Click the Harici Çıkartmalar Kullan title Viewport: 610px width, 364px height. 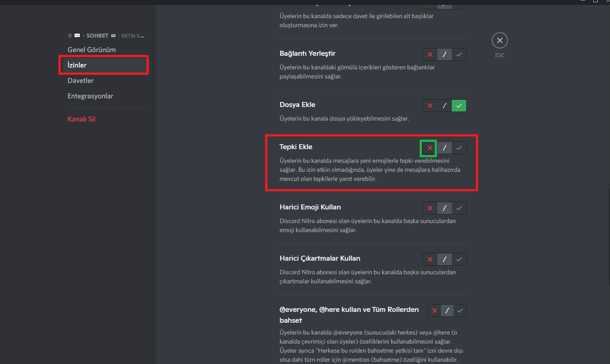(x=320, y=258)
